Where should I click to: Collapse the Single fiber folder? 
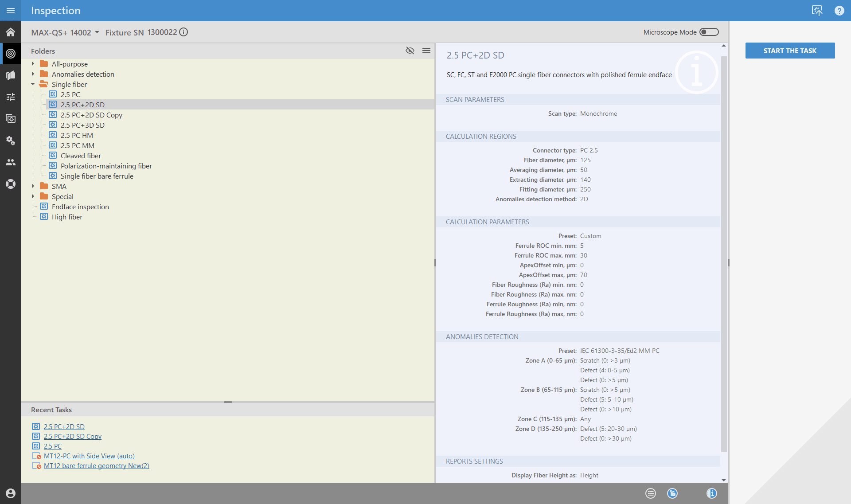click(33, 84)
